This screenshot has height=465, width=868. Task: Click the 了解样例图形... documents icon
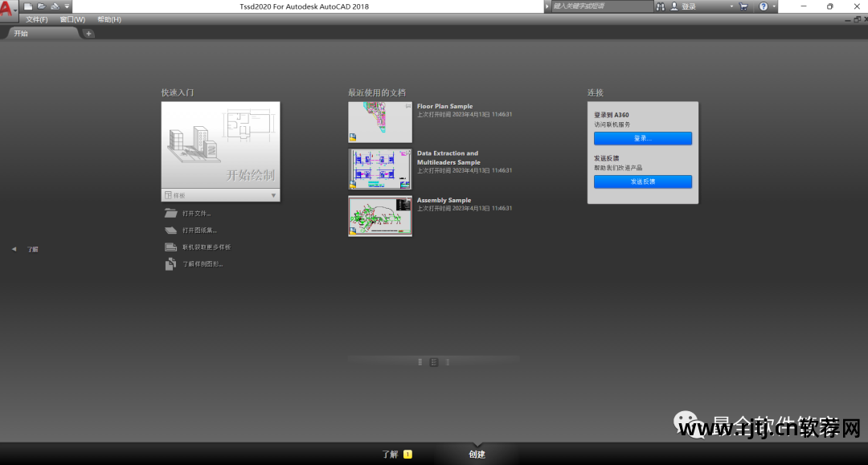click(170, 264)
